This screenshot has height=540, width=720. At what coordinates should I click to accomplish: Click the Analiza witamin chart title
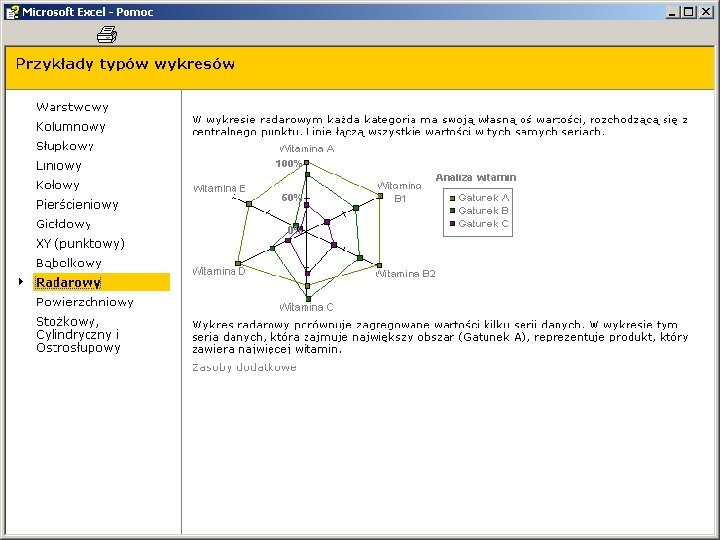[476, 177]
